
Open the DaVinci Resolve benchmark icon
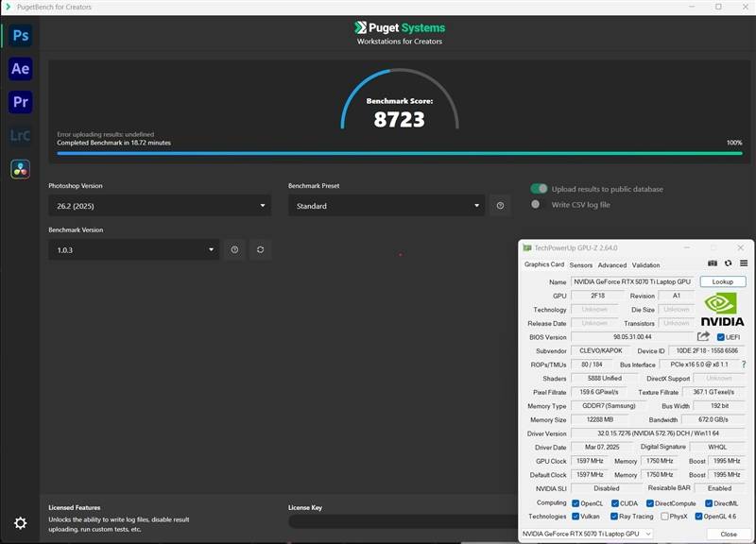coord(20,170)
